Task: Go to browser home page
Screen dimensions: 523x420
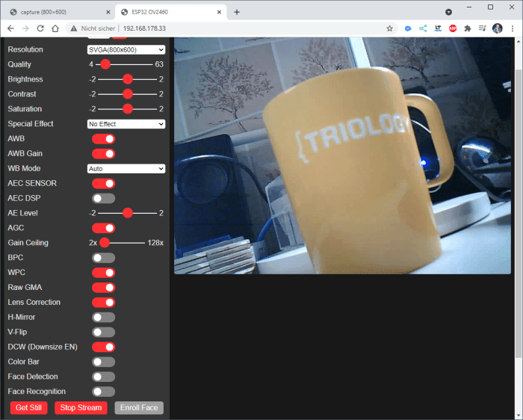Action: [55, 28]
